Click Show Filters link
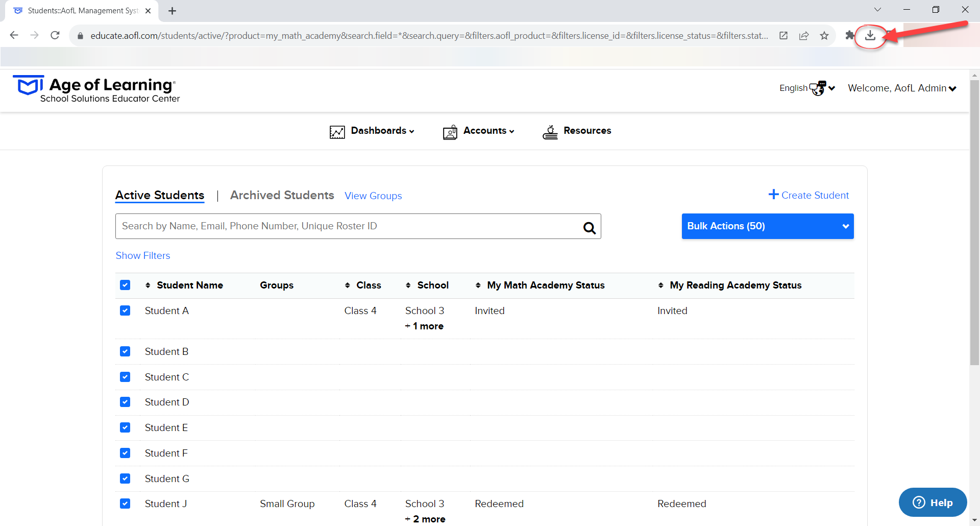The height and width of the screenshot is (526, 980). pos(143,255)
